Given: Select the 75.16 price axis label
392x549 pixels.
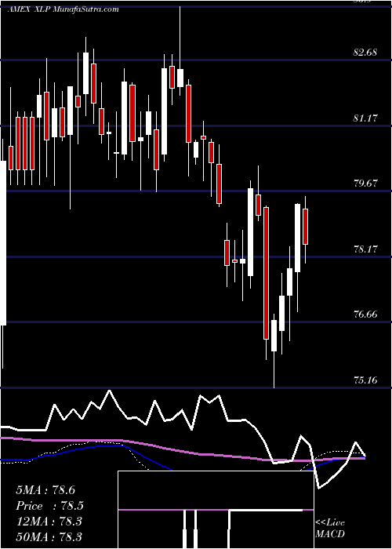Looking at the screenshot, I should click(365, 380).
